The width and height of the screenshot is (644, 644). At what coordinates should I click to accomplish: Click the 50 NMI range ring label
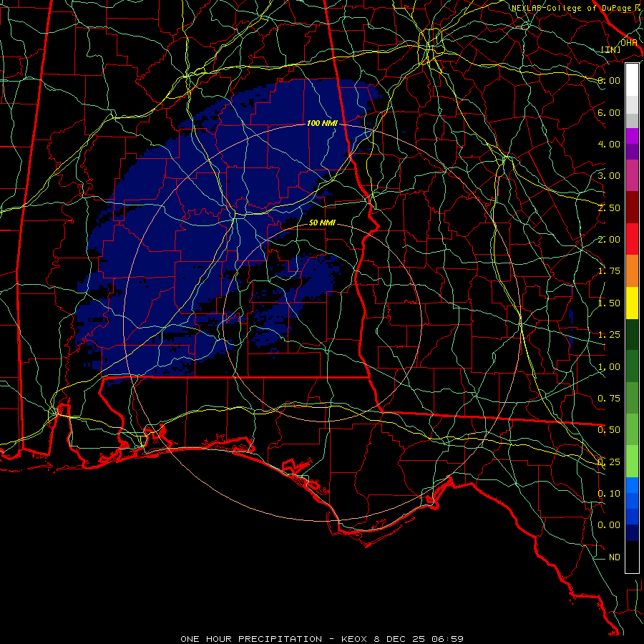click(x=322, y=223)
